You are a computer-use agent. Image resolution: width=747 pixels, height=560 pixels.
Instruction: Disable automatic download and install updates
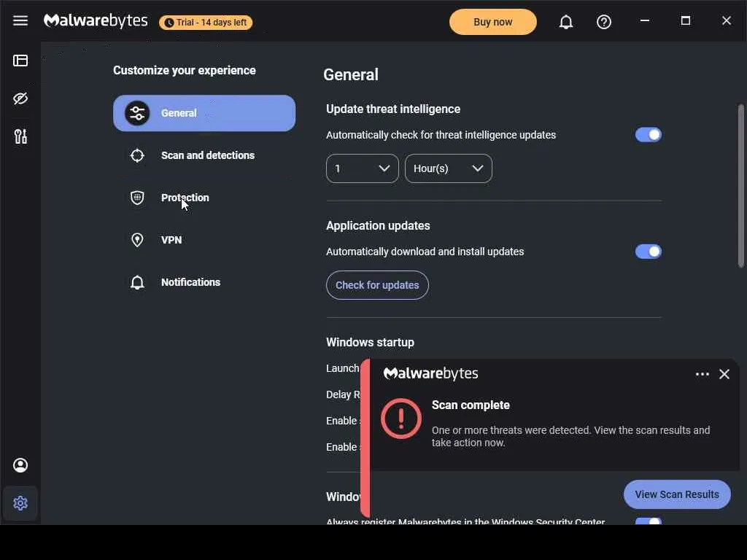[x=648, y=252]
